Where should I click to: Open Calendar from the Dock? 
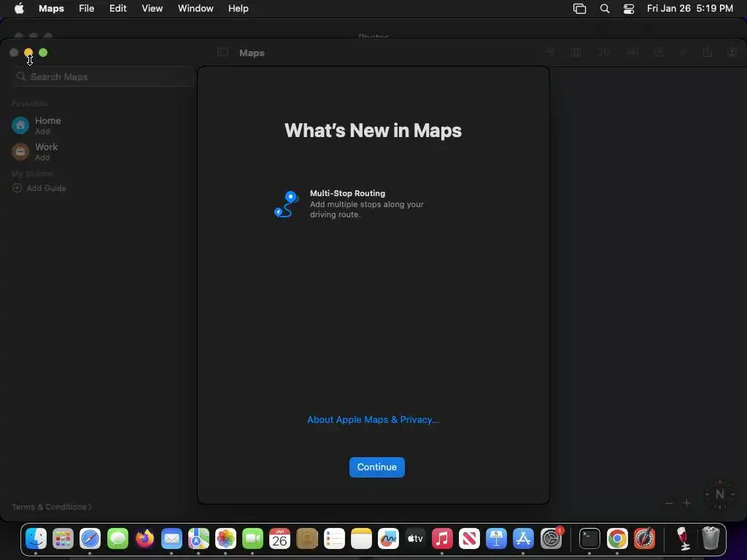(x=279, y=539)
